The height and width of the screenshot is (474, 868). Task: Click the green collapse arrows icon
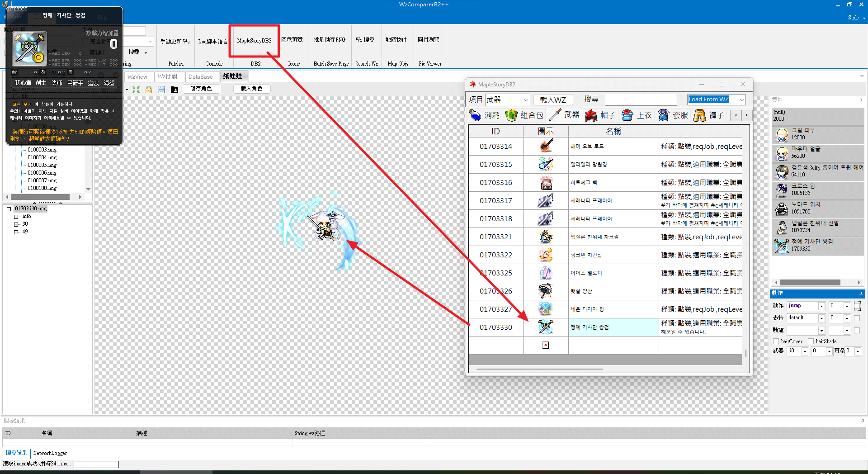tap(136, 90)
